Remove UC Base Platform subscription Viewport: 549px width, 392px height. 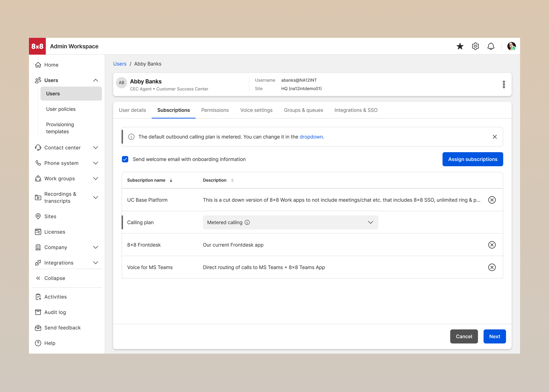point(492,200)
